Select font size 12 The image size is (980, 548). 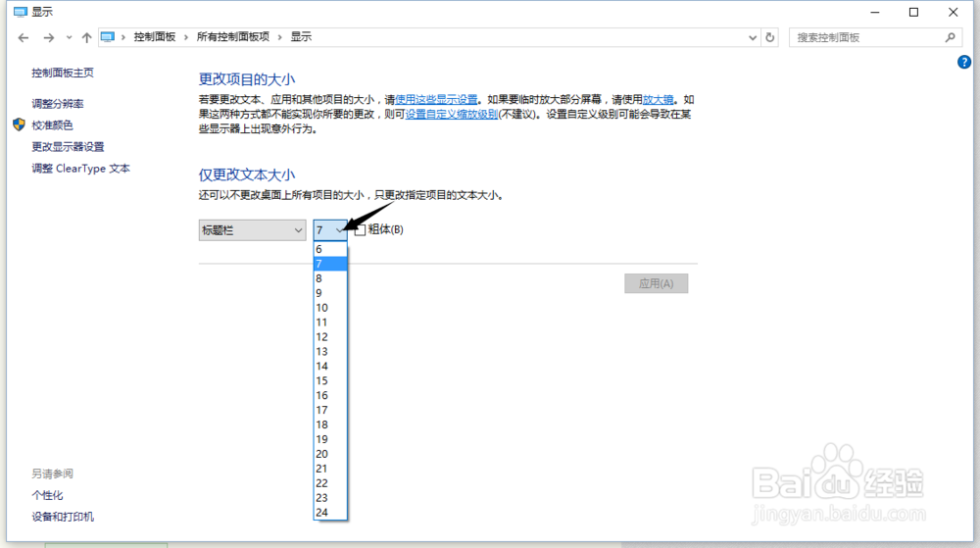click(330, 337)
